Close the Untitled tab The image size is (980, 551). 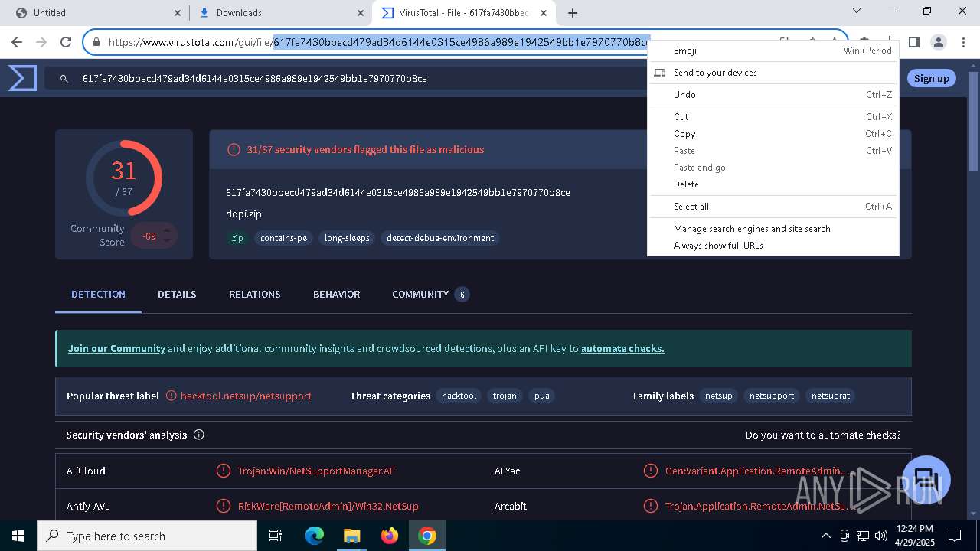[177, 12]
